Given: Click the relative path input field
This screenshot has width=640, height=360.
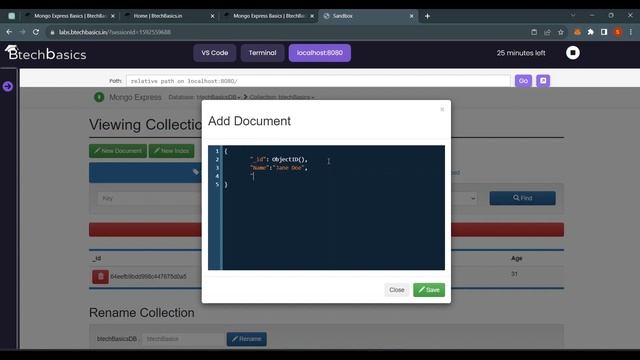Looking at the screenshot, I should [x=318, y=81].
